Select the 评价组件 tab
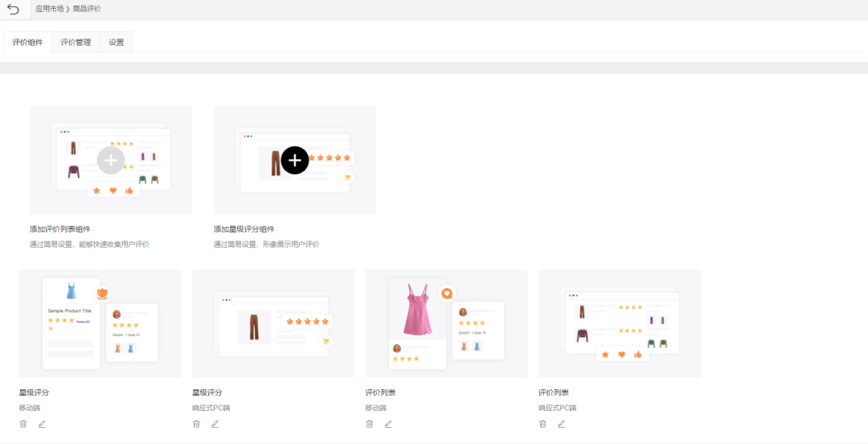 27,43
